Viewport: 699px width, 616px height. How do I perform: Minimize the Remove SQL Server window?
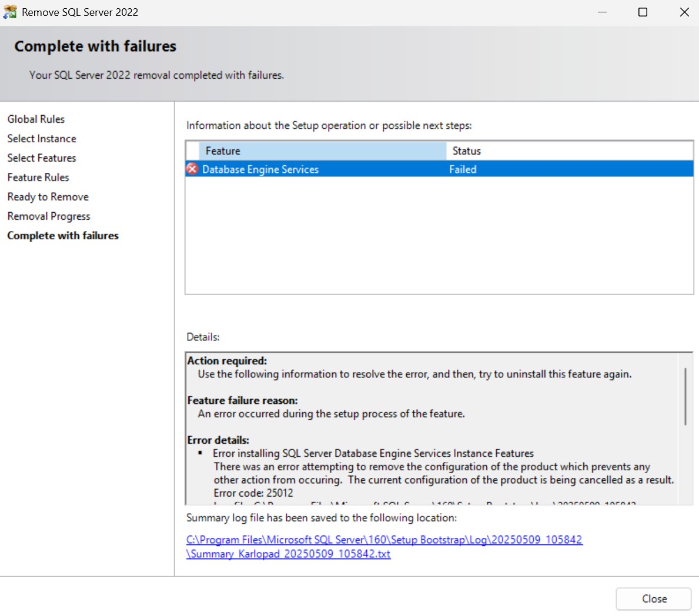pyautogui.click(x=602, y=12)
